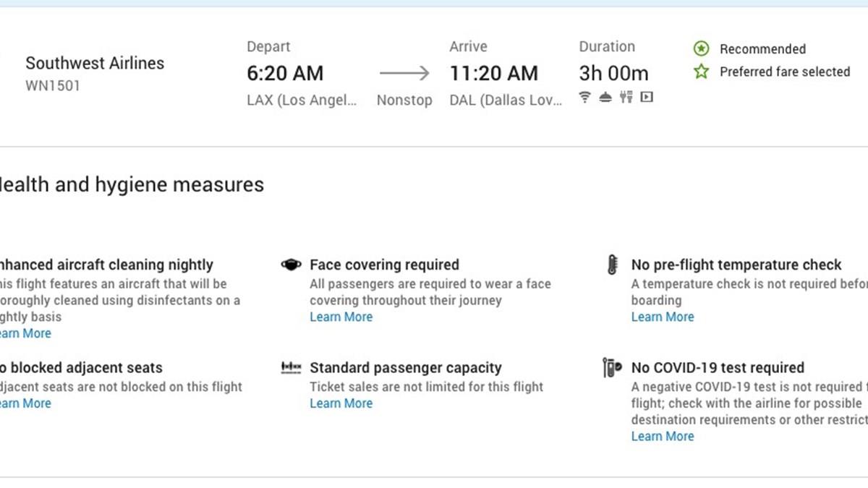Click the standard passenger capacity seats icon
This screenshot has height=488, width=868.
[x=291, y=368]
